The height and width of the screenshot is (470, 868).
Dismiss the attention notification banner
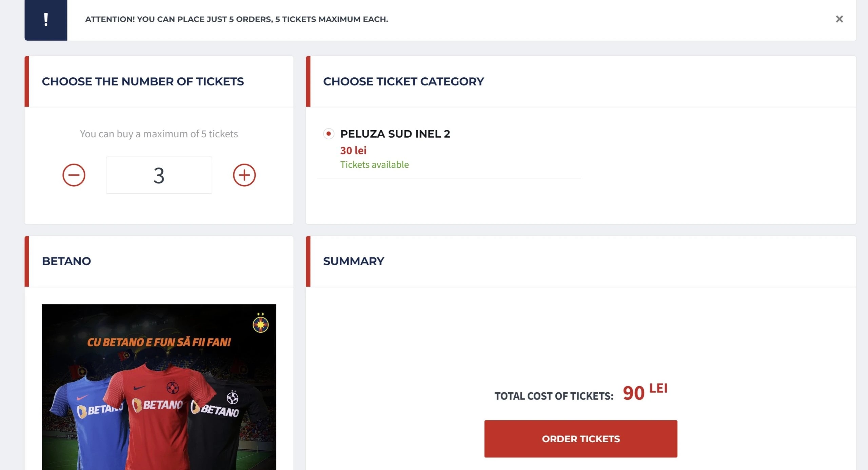[839, 19]
